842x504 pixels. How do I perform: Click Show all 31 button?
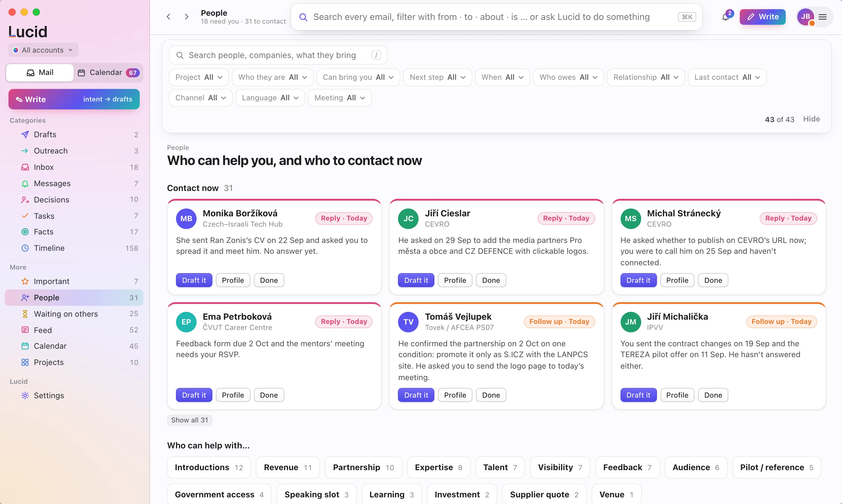pos(189,420)
